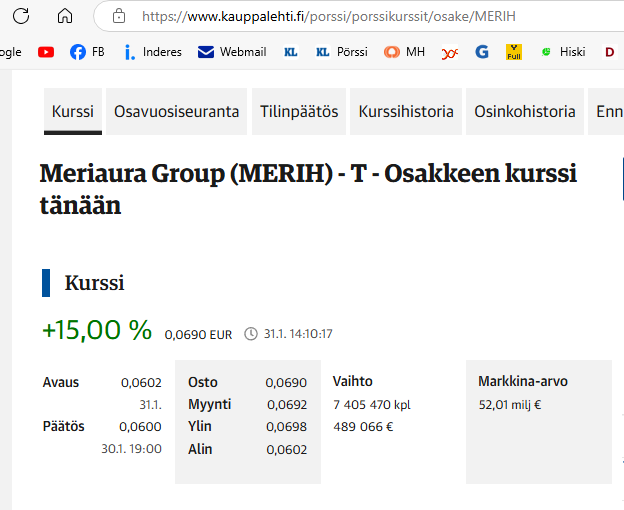Open the Inderes bookmark
This screenshot has height=510, width=624.
pos(152,52)
